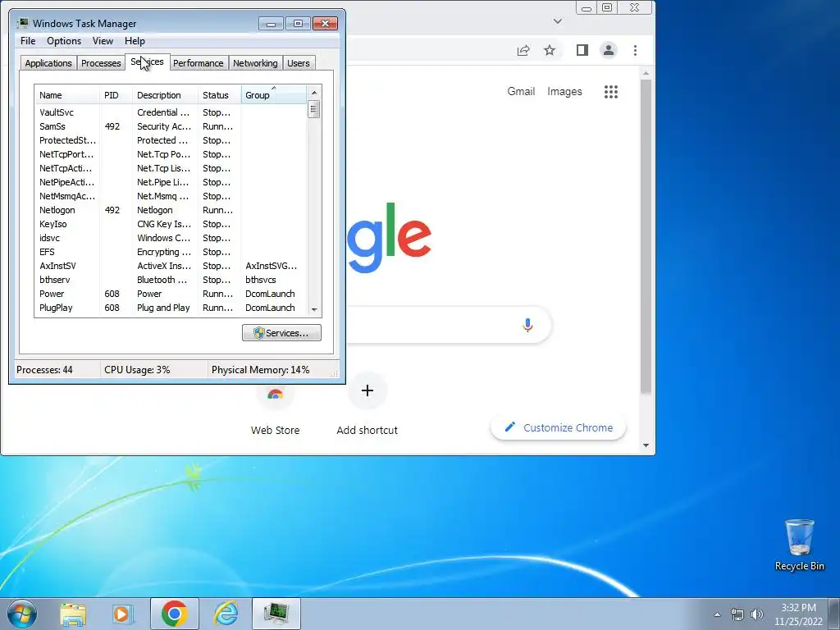Select the SamSs service row
The image size is (840, 630).
coord(171,126)
